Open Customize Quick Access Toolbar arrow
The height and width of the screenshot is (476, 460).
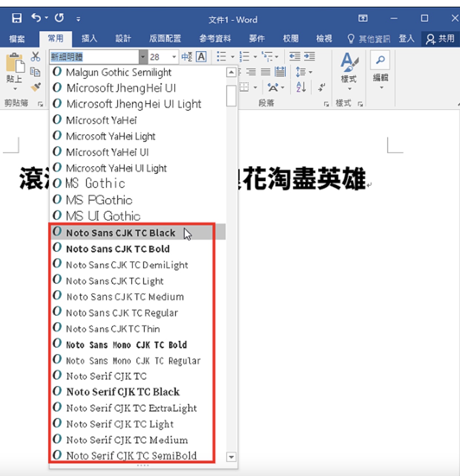78,19
